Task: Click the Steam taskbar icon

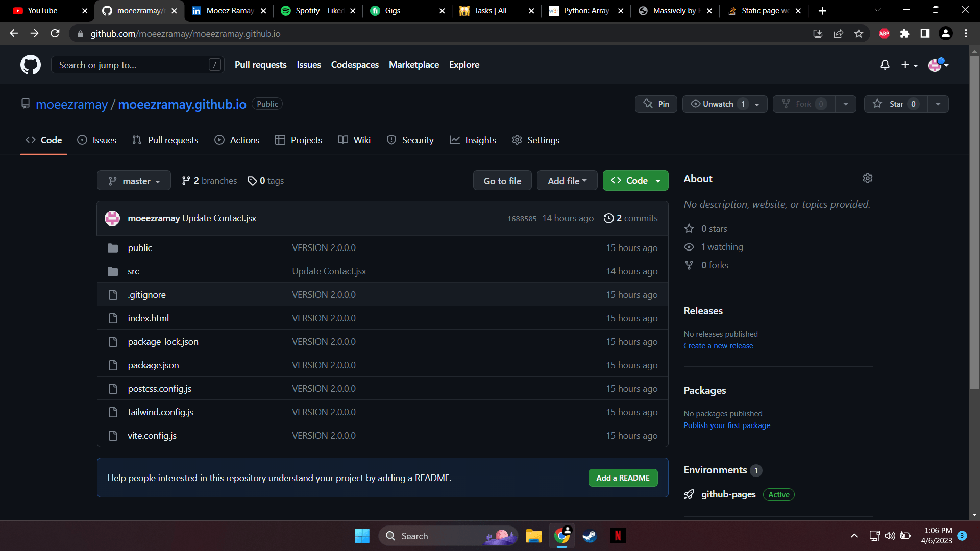Action: click(x=590, y=536)
